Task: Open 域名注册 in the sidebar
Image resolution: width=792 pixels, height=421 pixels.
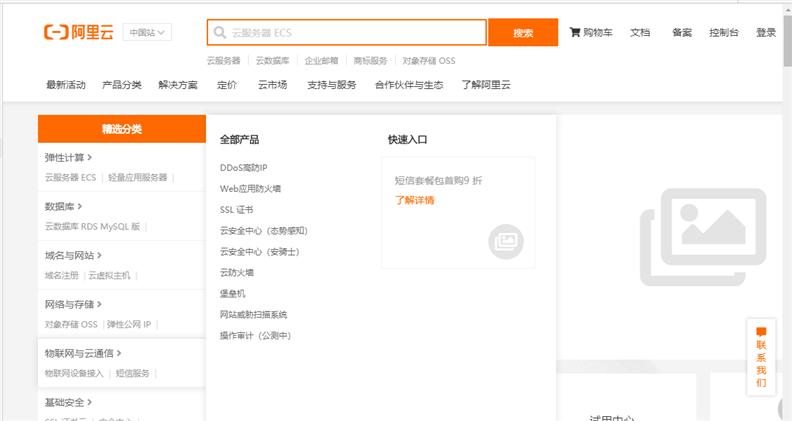Action: (x=62, y=275)
